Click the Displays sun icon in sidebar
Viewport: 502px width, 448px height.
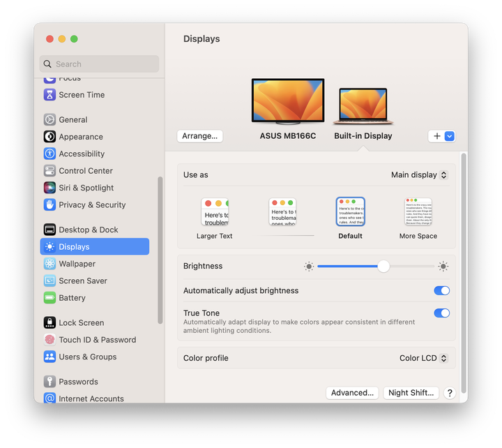tap(50, 246)
